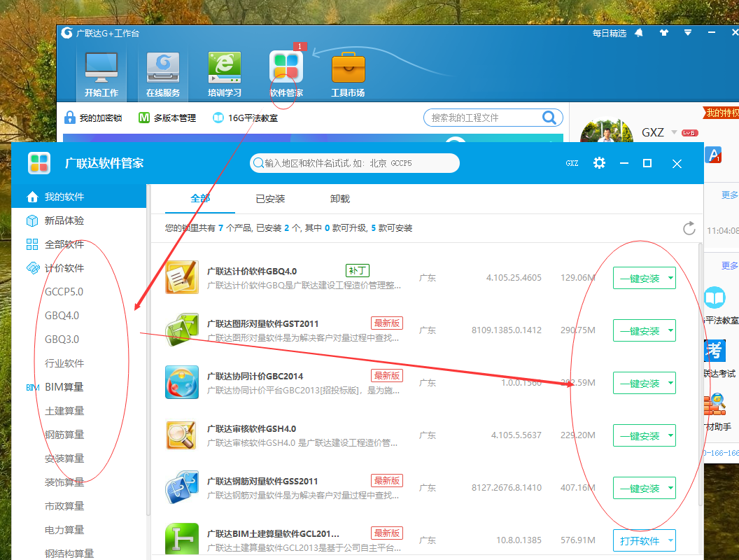Open the 工具市场 briefcase icon
This screenshot has height=560, width=739.
click(348, 74)
